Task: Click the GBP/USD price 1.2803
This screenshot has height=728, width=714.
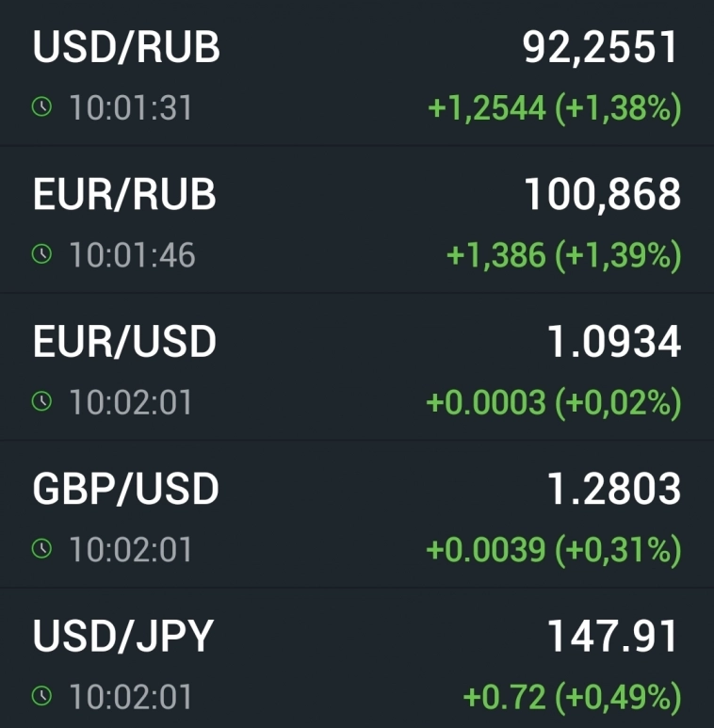Action: pyautogui.click(x=614, y=489)
